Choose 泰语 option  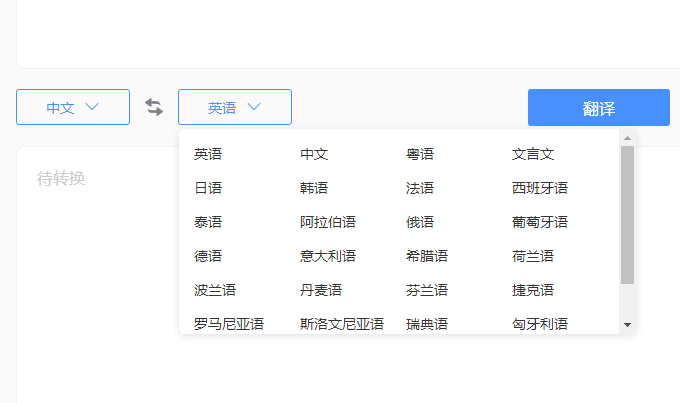[208, 222]
